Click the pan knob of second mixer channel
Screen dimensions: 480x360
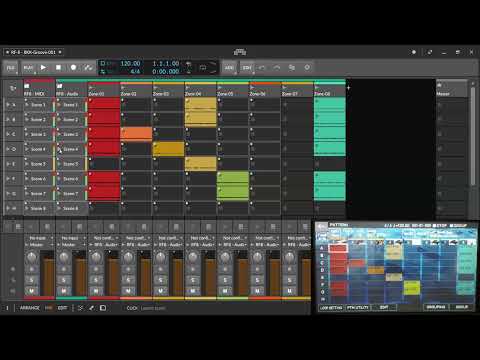click(64, 257)
